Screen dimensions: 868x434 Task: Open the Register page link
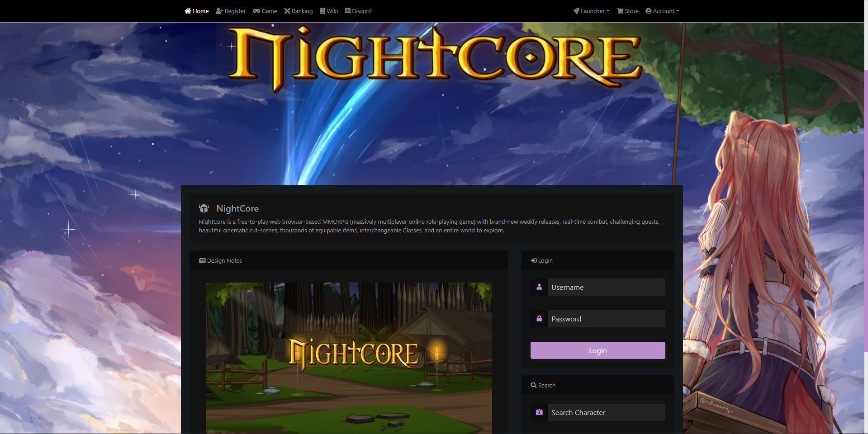(231, 11)
